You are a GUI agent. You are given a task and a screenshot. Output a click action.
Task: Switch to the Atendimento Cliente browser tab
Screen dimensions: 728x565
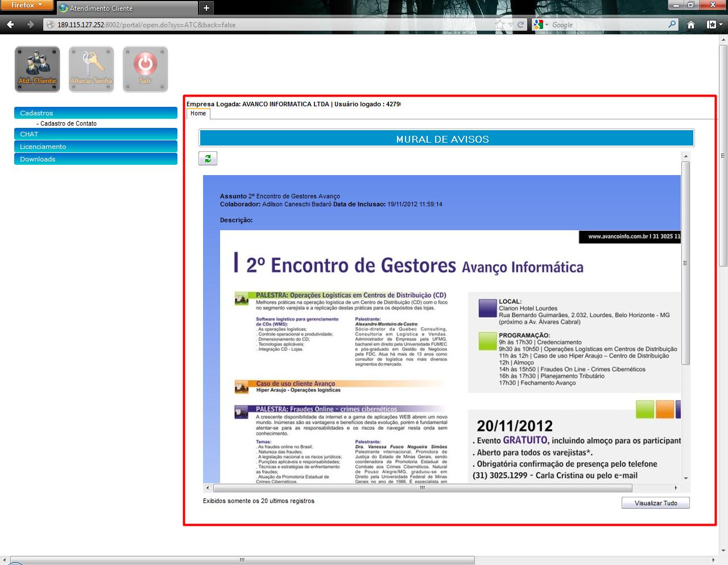(x=127, y=8)
